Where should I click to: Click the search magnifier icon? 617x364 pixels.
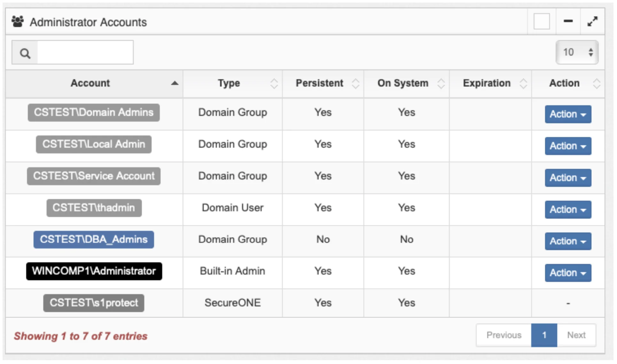pyautogui.click(x=25, y=53)
